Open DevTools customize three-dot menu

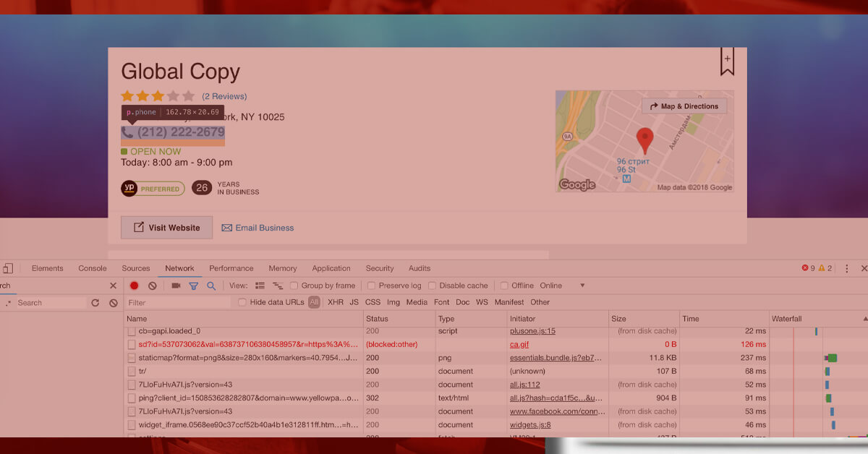847,268
